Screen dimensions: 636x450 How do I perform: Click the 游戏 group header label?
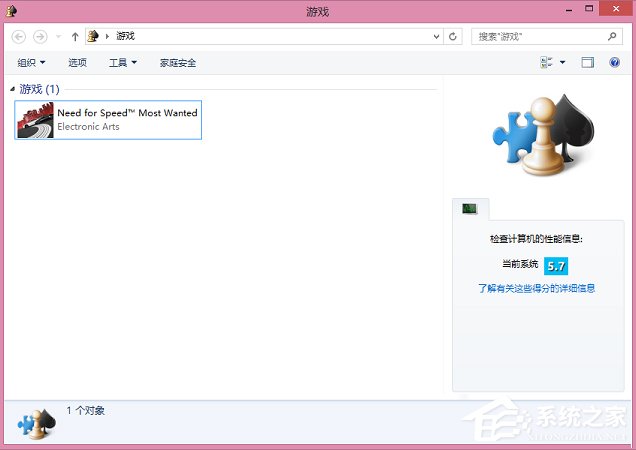pos(39,89)
